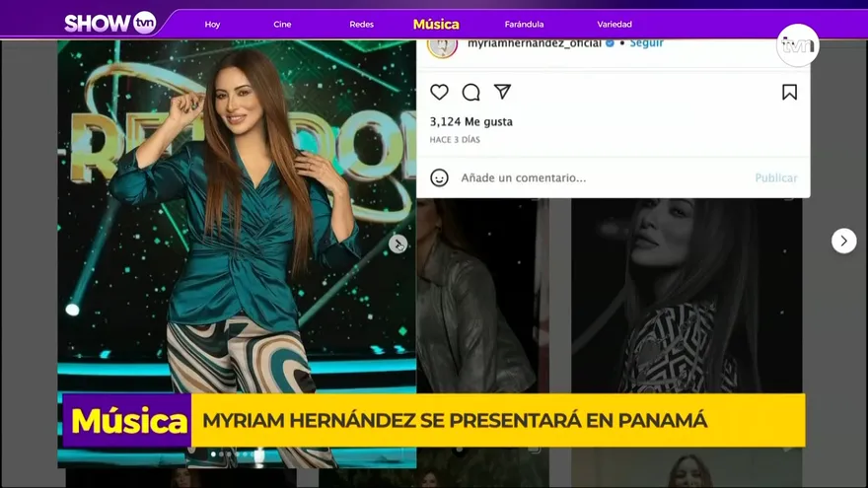
Task: Open the leather jacket photo thumbnail
Action: coord(482,296)
